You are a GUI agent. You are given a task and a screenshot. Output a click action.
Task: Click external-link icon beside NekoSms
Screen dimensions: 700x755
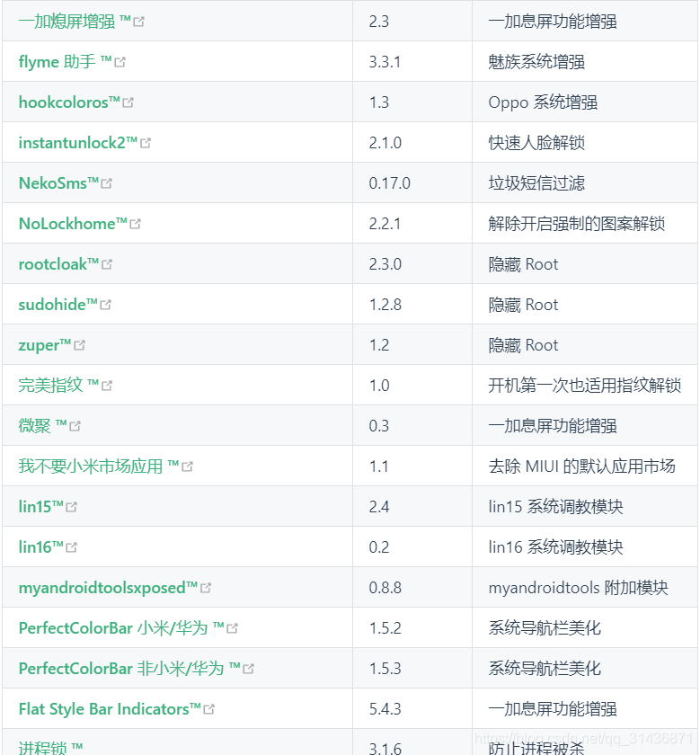click(x=106, y=183)
